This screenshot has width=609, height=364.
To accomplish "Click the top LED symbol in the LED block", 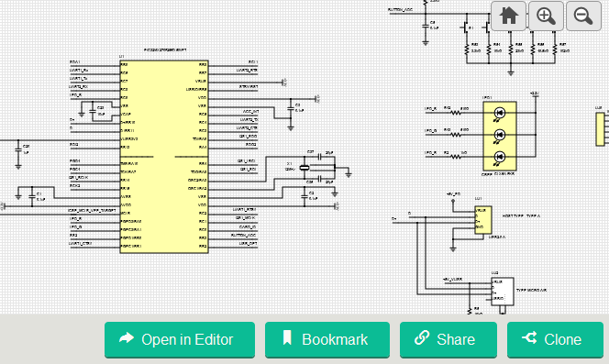I will pos(500,113).
